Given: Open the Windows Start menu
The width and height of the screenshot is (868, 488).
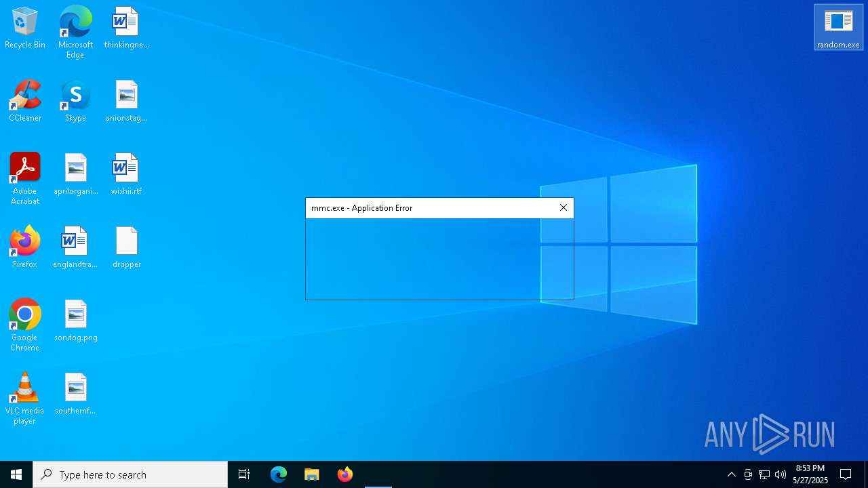Looking at the screenshot, I should click(x=16, y=474).
